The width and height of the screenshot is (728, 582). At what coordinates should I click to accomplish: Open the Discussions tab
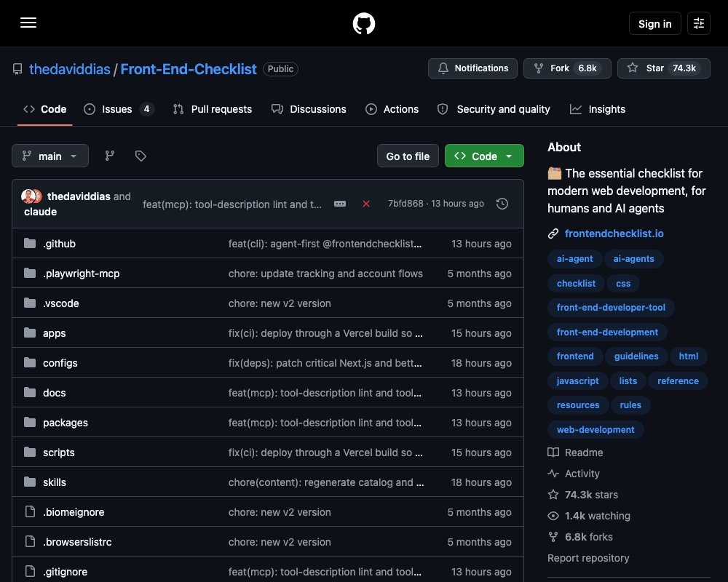pos(309,109)
